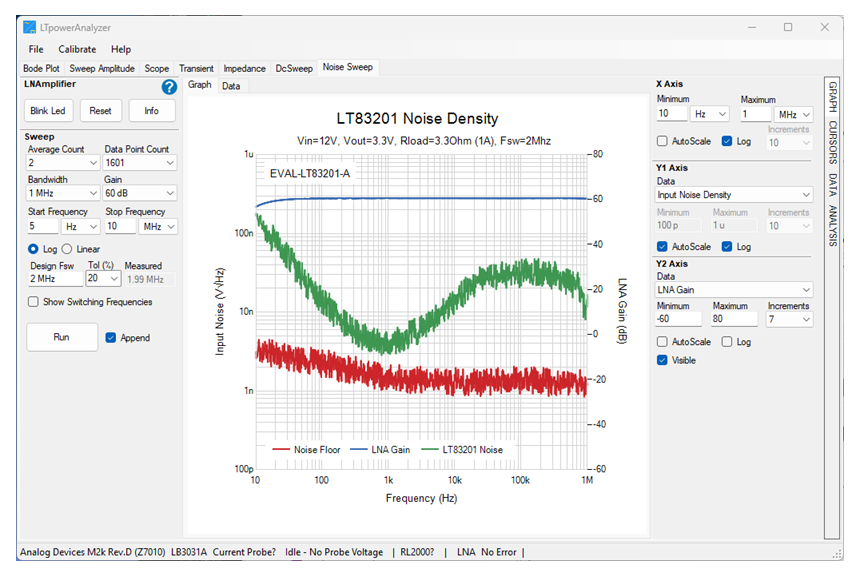The height and width of the screenshot is (579, 860).
Task: Open the Y2 Axis LNA Gain data dropdown
Action: pyautogui.click(x=734, y=290)
